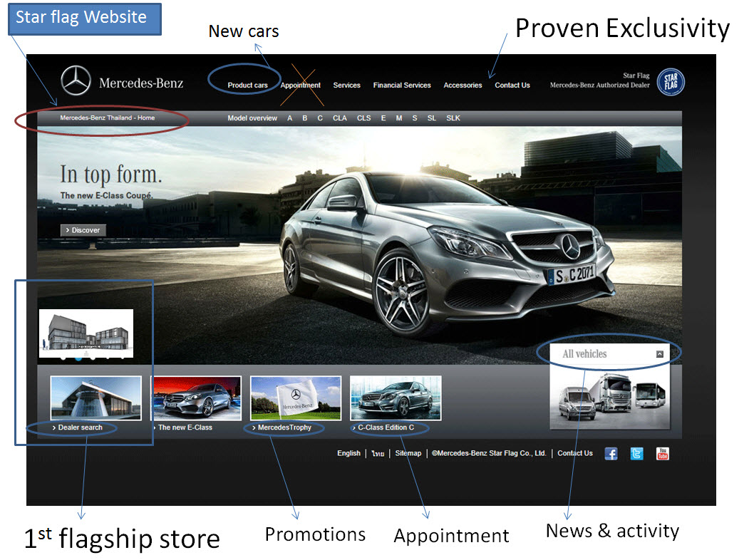The width and height of the screenshot is (754, 560).
Task: Select the SL model link
Action: click(x=432, y=118)
